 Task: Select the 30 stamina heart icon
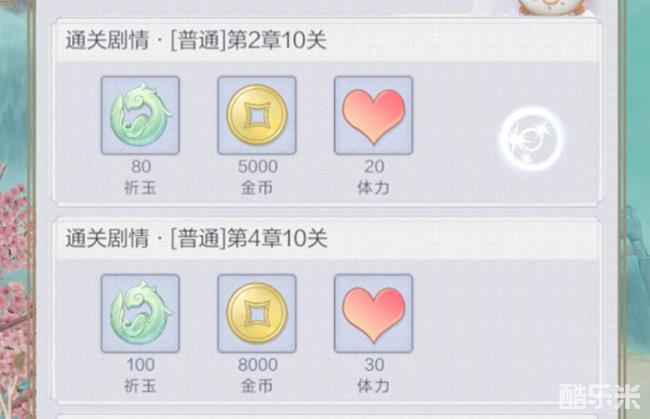pyautogui.click(x=374, y=313)
